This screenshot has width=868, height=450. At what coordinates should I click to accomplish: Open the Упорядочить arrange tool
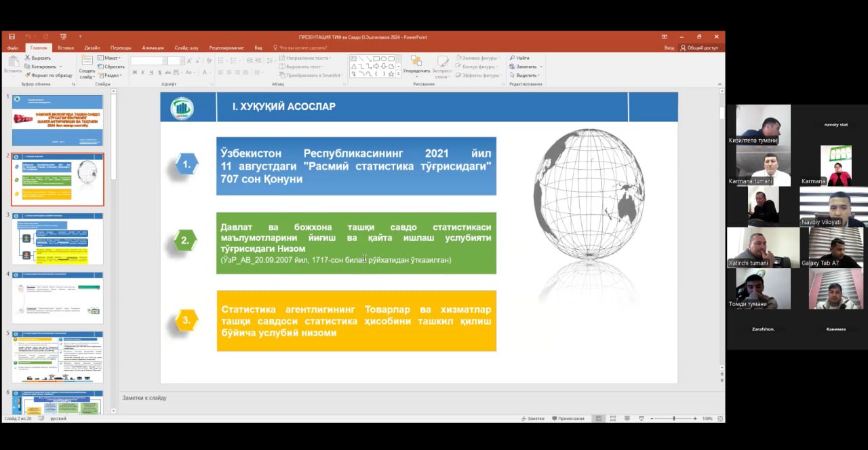click(416, 67)
